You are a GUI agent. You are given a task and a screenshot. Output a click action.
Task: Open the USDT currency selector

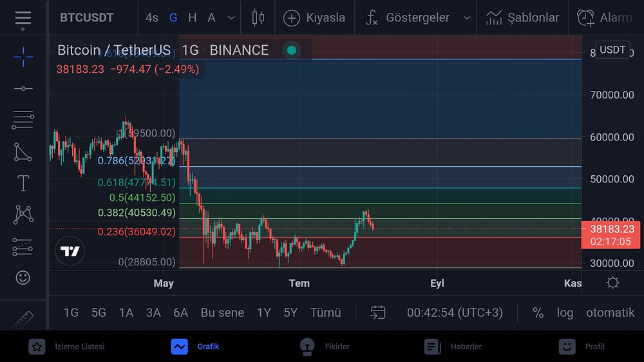(612, 50)
